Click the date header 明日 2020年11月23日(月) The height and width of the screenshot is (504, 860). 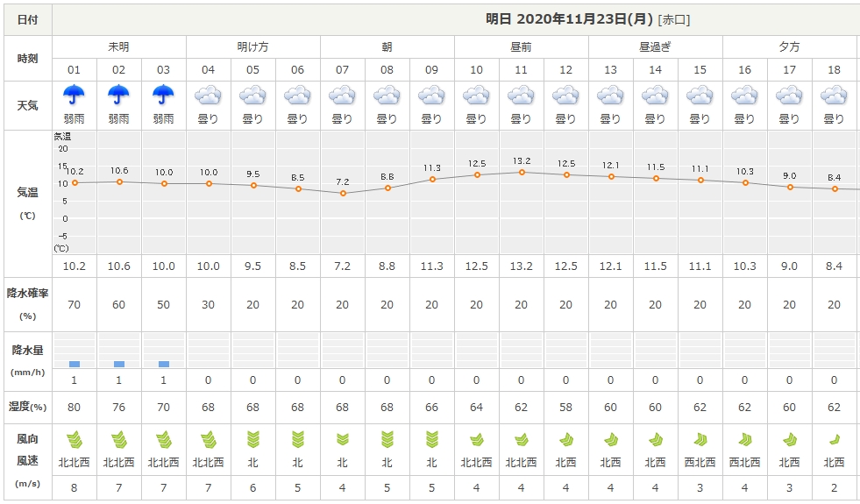tap(569, 19)
